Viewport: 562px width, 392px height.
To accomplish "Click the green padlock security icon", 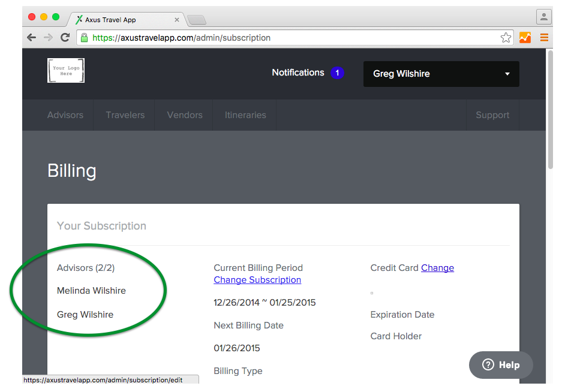I will coord(84,38).
